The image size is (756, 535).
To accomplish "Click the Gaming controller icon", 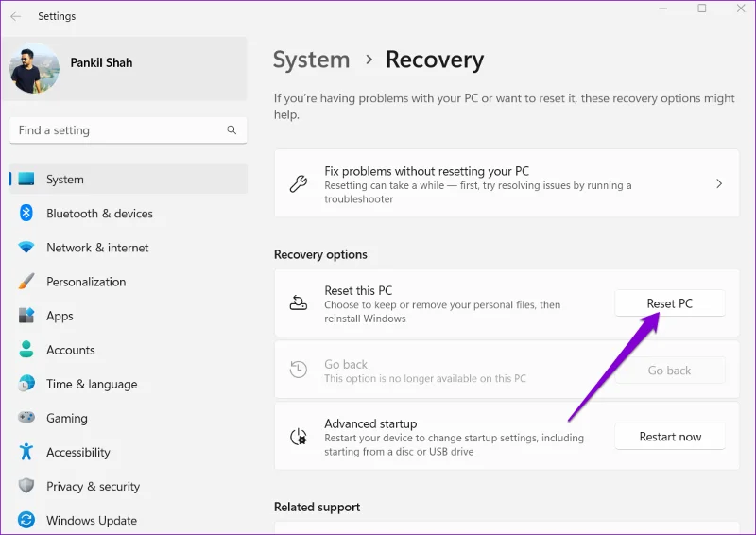I will click(26, 417).
